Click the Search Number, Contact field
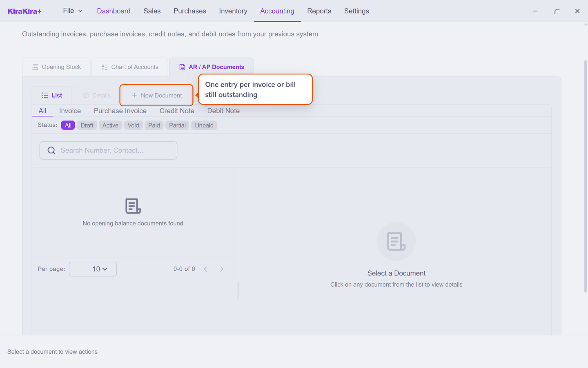 point(108,150)
